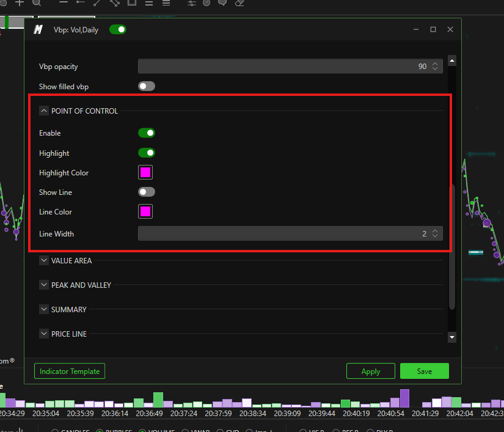Select the horizontal ray drawing tool
Image resolution: width=504 pixels, height=432 pixels.
tap(81, 2)
